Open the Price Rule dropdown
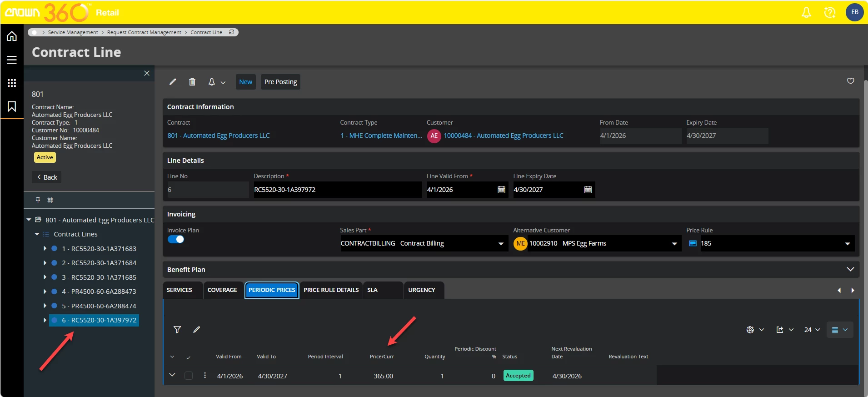 pos(847,244)
